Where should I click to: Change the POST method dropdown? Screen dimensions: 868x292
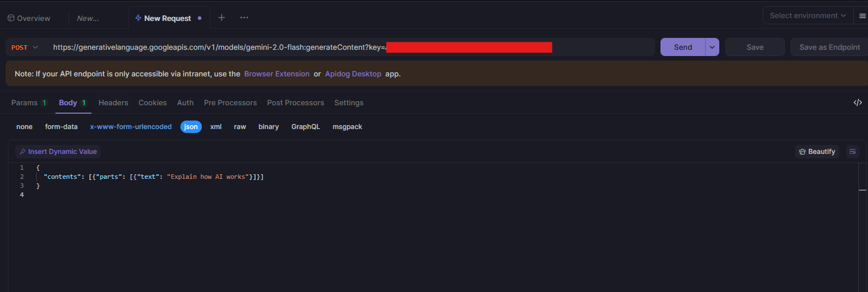[x=25, y=48]
